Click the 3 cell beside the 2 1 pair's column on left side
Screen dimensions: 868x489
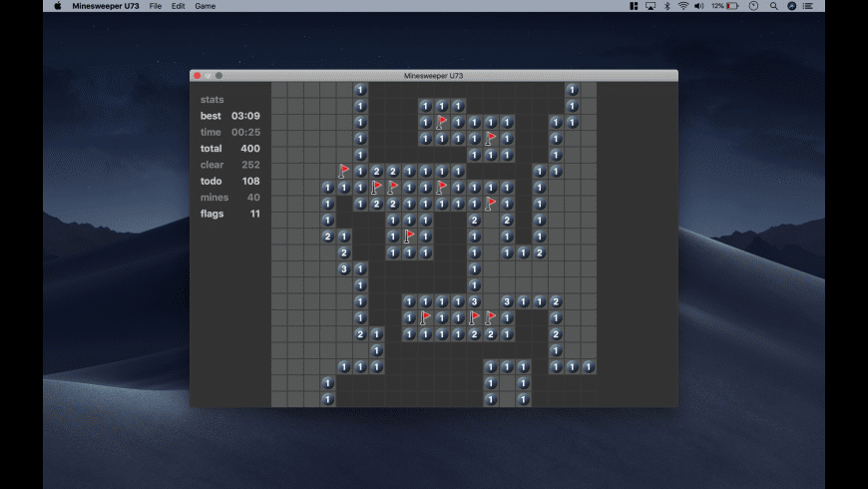344,269
